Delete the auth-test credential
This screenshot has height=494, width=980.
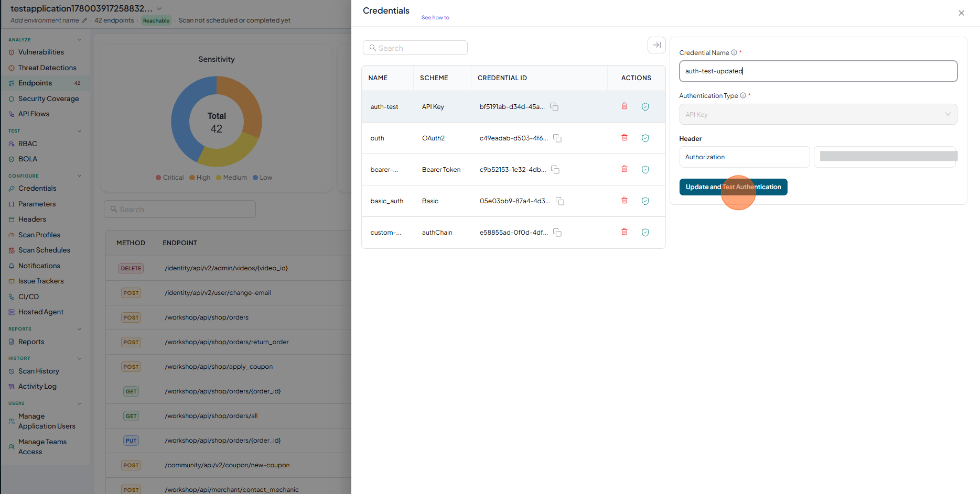[624, 106]
